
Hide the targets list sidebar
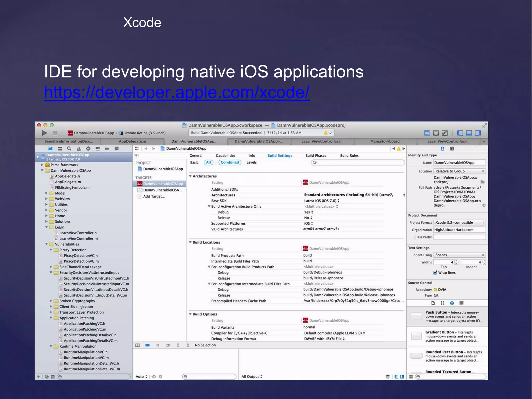[136, 156]
